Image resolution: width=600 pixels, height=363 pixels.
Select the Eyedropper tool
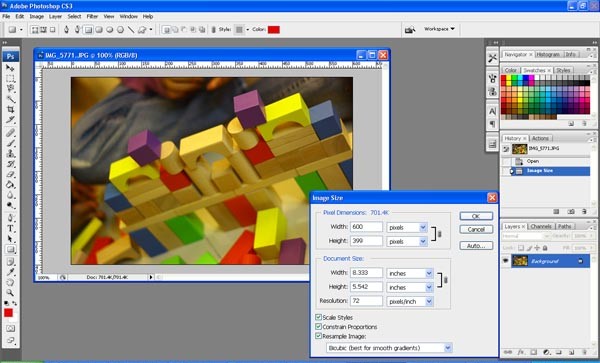click(10, 272)
